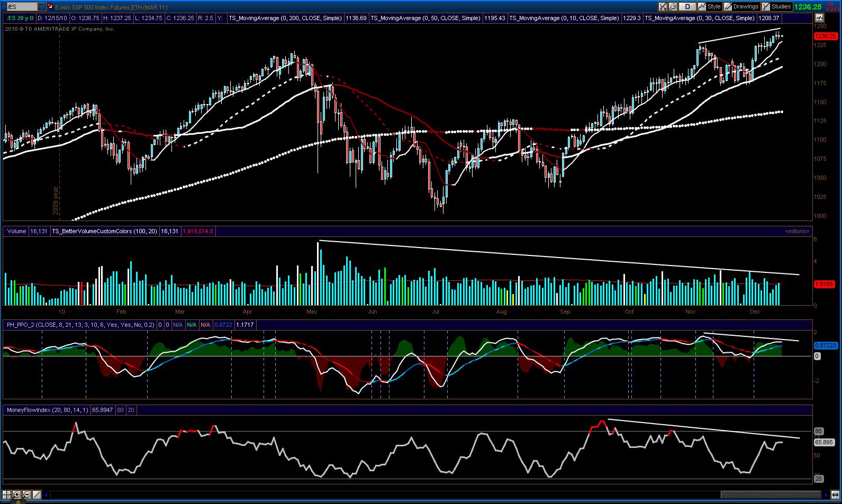Zoom in with the magnifier plus icon
842x504 pixels.
pos(17,495)
